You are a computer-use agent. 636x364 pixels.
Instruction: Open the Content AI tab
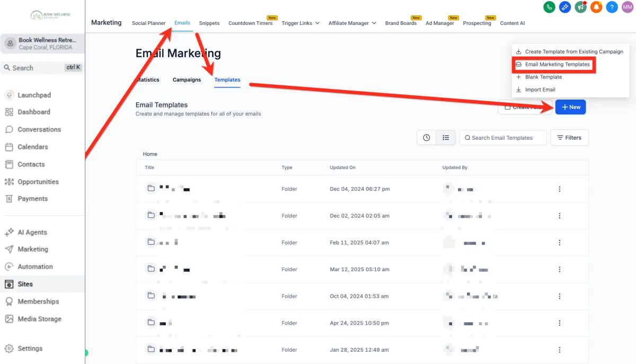click(513, 23)
